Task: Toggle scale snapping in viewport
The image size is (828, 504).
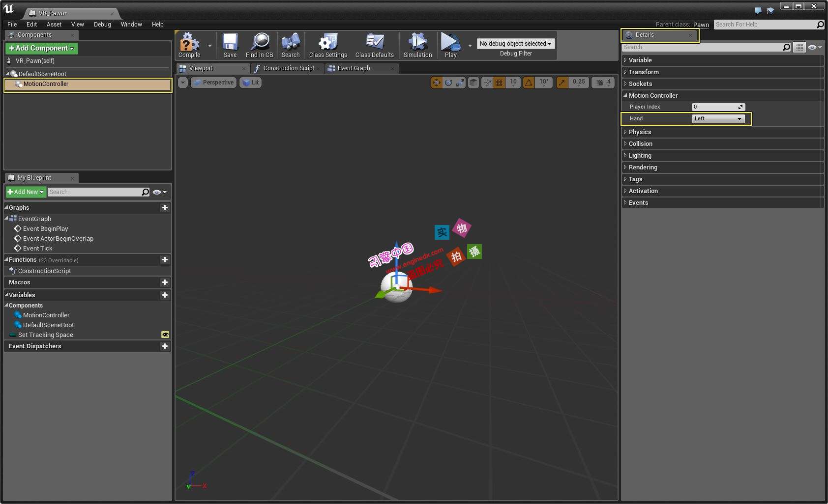Action: (562, 83)
